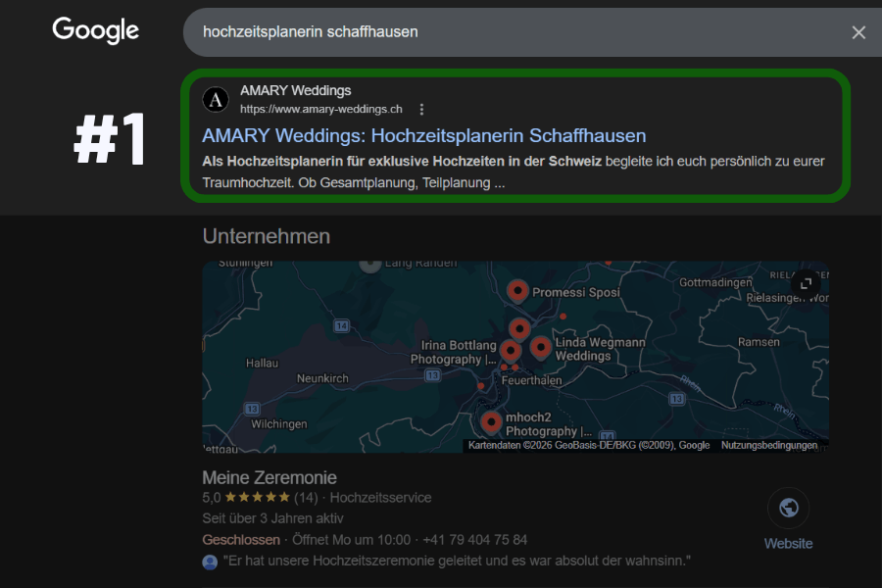This screenshot has height=588, width=882.
Task: Click the amary-weddings.ch URL text
Action: (321, 109)
